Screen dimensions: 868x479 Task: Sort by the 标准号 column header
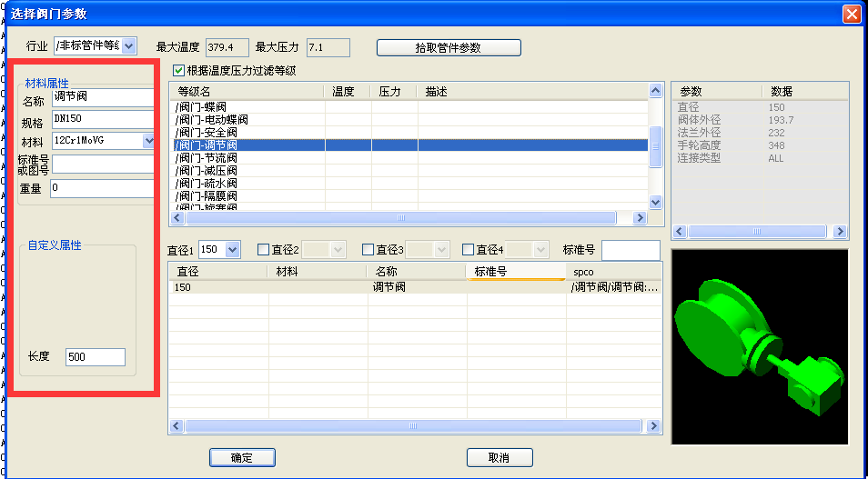[515, 271]
